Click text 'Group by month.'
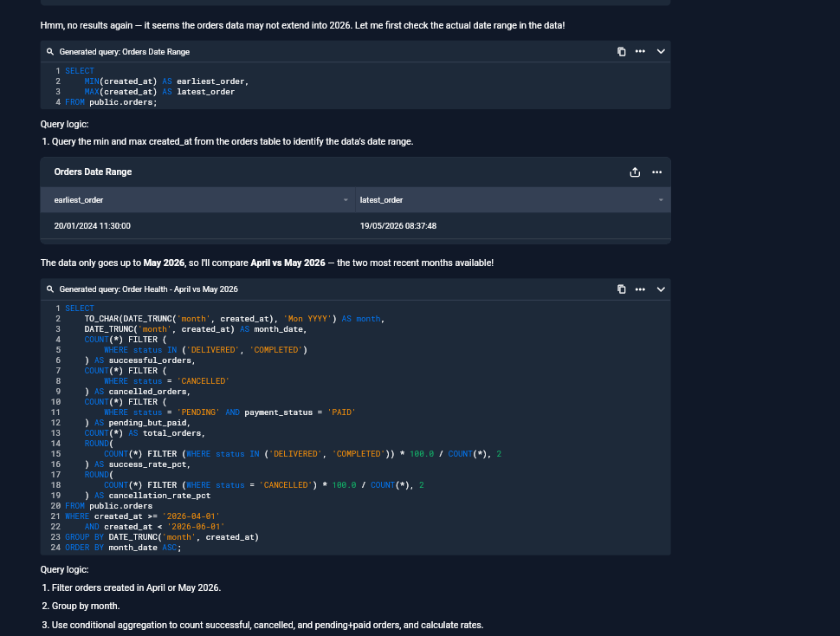The width and height of the screenshot is (840, 636). [86, 606]
